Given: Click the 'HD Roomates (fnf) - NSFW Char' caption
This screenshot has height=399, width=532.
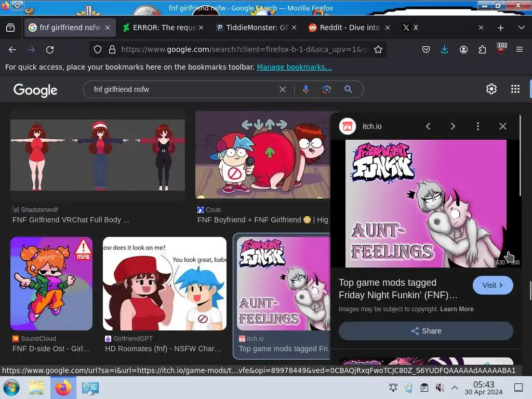Looking at the screenshot, I should [163, 349].
